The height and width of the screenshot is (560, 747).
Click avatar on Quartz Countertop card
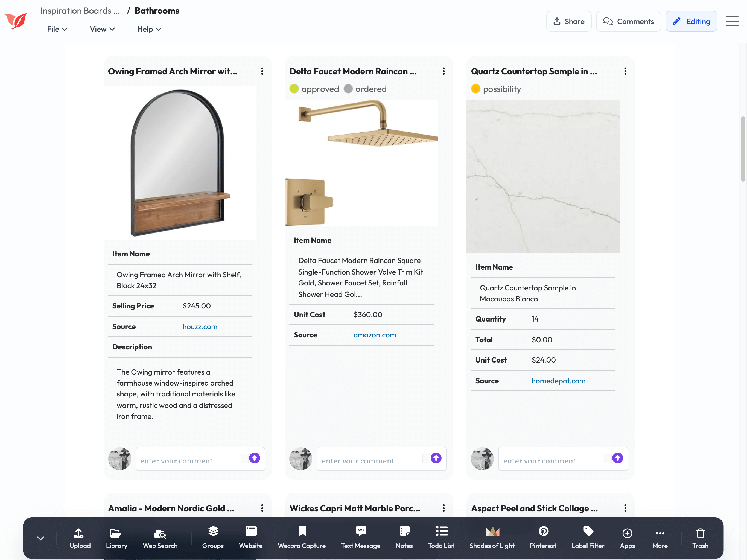point(482,459)
